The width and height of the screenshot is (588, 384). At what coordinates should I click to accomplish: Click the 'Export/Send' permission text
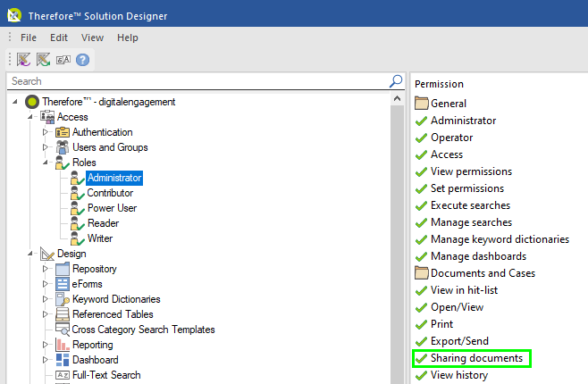pos(459,341)
